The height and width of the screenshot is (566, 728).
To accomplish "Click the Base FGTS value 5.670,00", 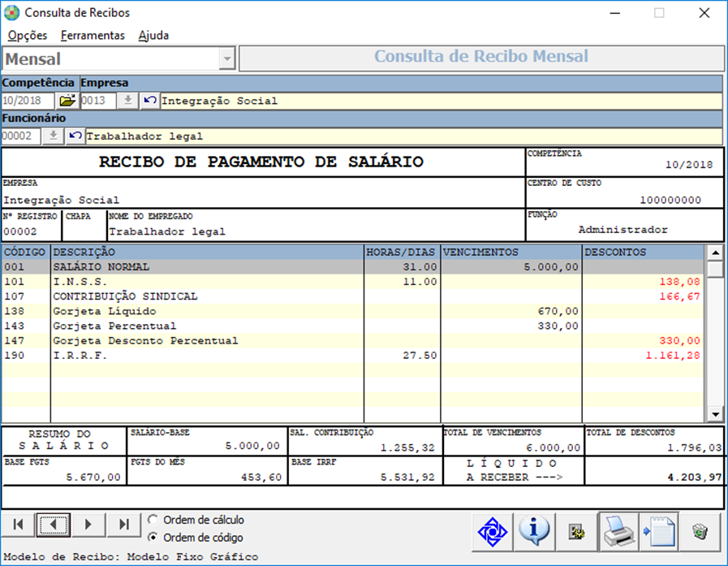I will (93, 477).
